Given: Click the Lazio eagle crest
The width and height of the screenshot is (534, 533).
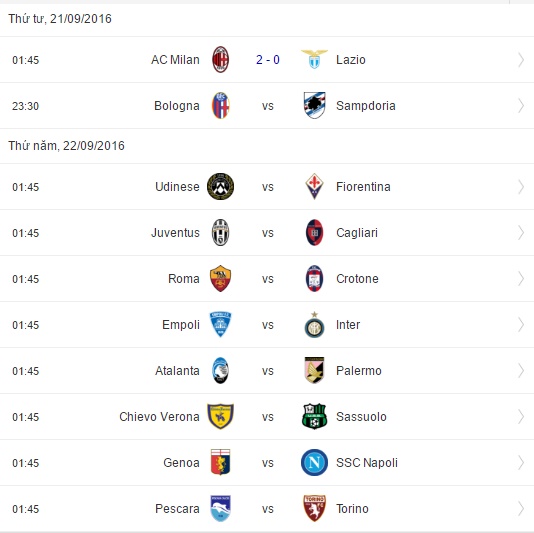Looking at the screenshot, I should point(314,59).
